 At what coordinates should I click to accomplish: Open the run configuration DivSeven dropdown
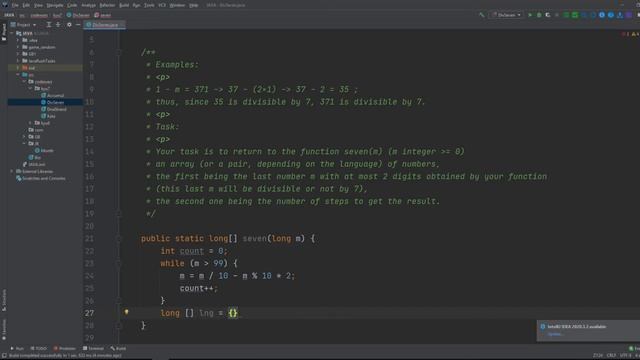click(506, 15)
